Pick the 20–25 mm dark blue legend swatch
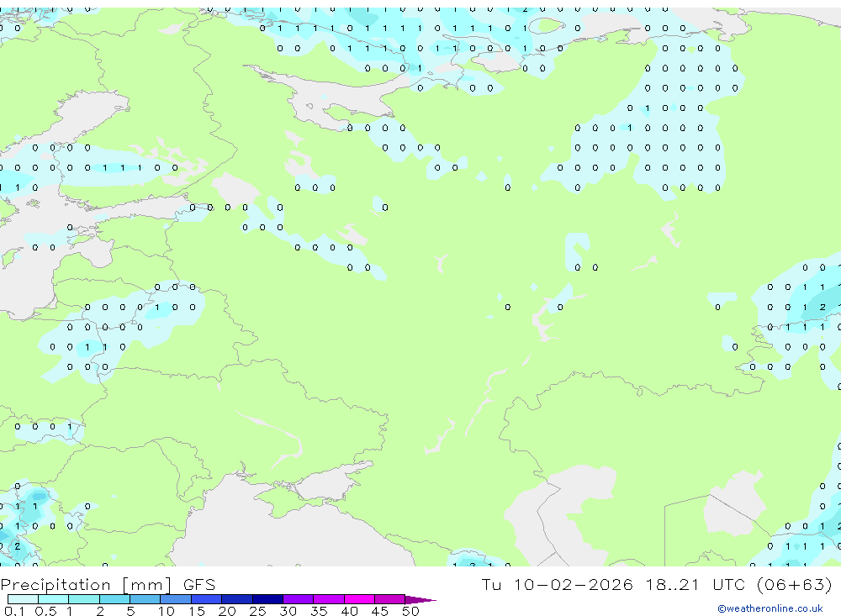Screen dimensions: 841x616 click(x=236, y=599)
